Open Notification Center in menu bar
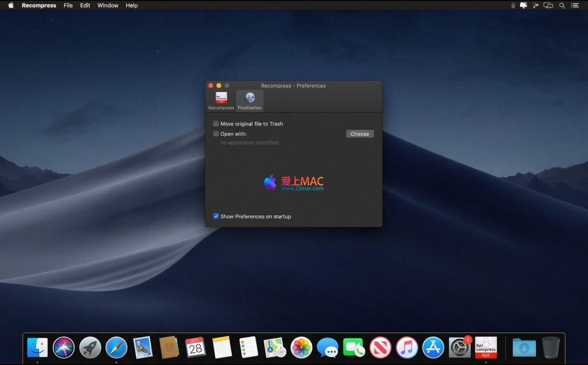Image resolution: width=588 pixels, height=365 pixels. click(x=575, y=6)
